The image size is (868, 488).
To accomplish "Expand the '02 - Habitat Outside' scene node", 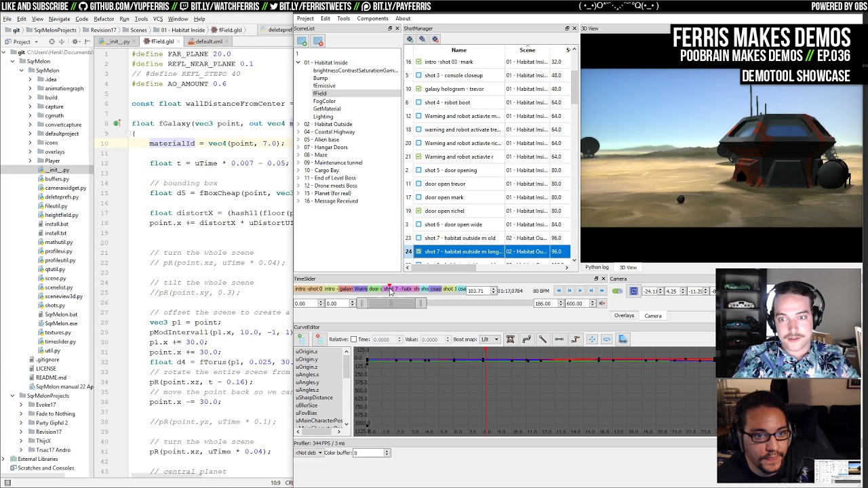I will coord(298,124).
